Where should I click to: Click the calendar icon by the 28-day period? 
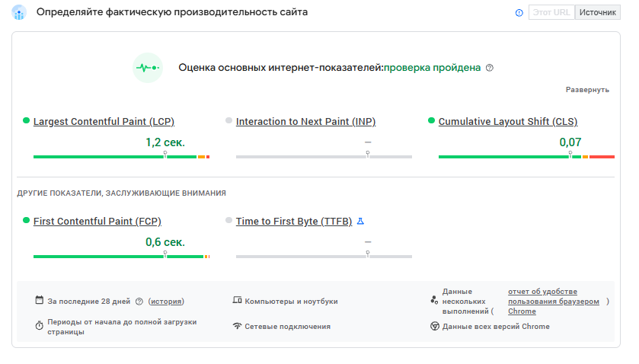click(40, 301)
